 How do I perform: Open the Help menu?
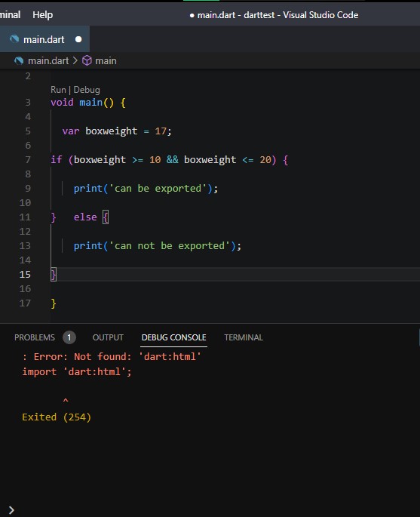click(x=42, y=15)
